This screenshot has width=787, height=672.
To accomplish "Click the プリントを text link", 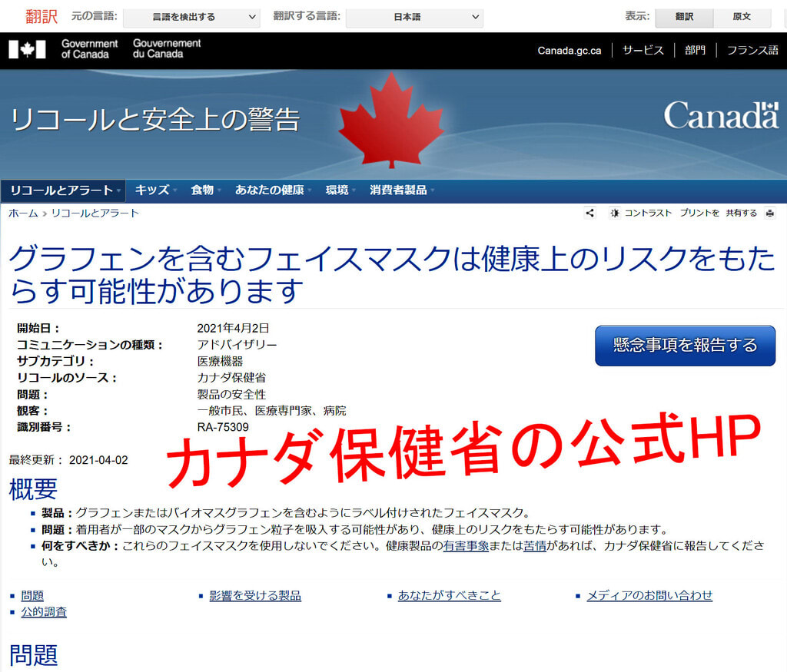I will pyautogui.click(x=699, y=214).
